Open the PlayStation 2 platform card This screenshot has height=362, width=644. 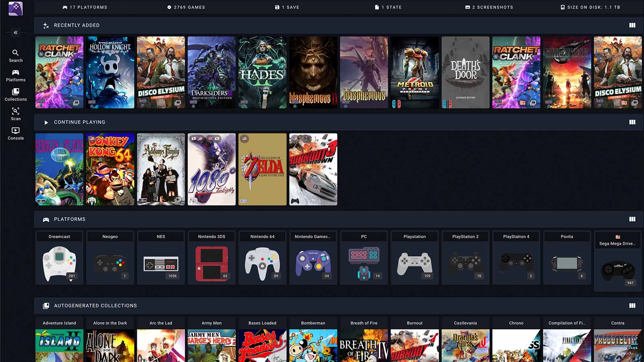tap(465, 258)
